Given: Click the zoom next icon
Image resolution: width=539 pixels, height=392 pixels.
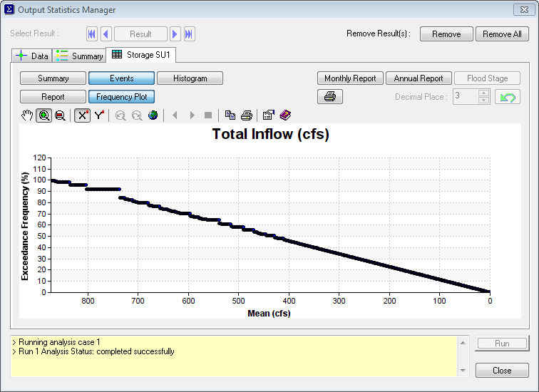Looking at the screenshot, I should pyautogui.click(x=137, y=115).
